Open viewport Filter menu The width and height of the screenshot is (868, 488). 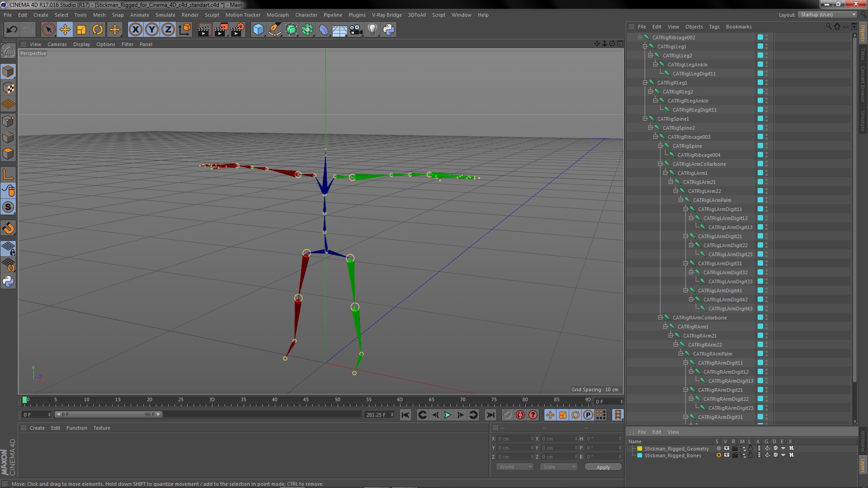[x=127, y=44]
